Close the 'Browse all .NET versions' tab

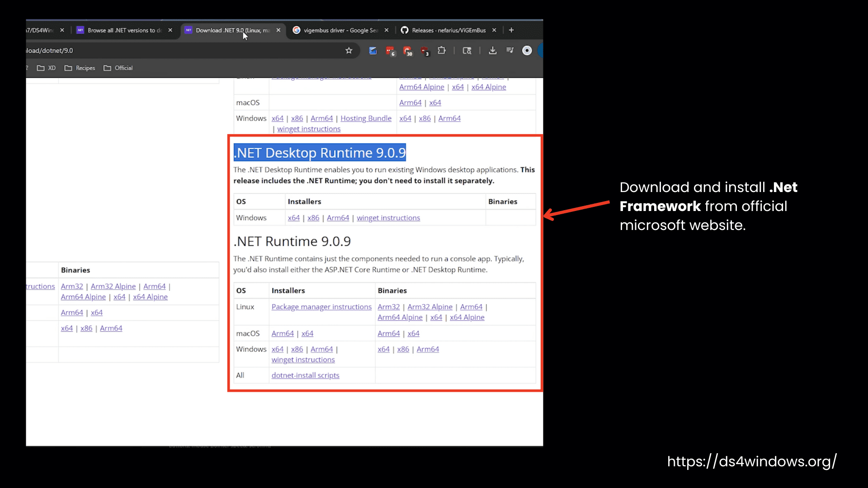click(170, 30)
